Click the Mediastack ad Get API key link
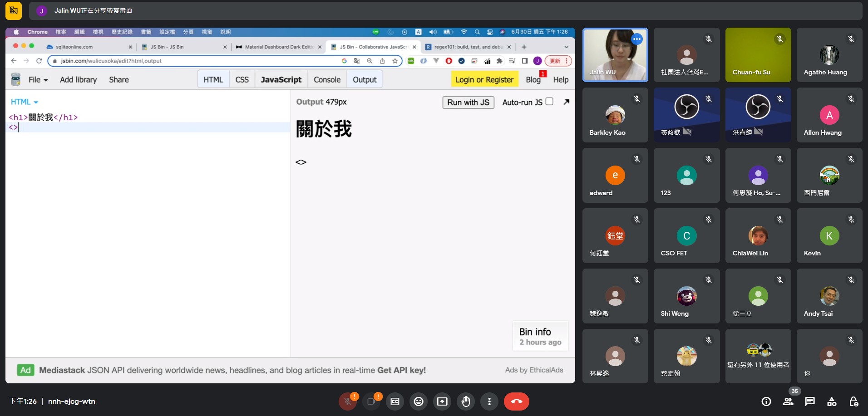This screenshot has width=868, height=416. 401,370
